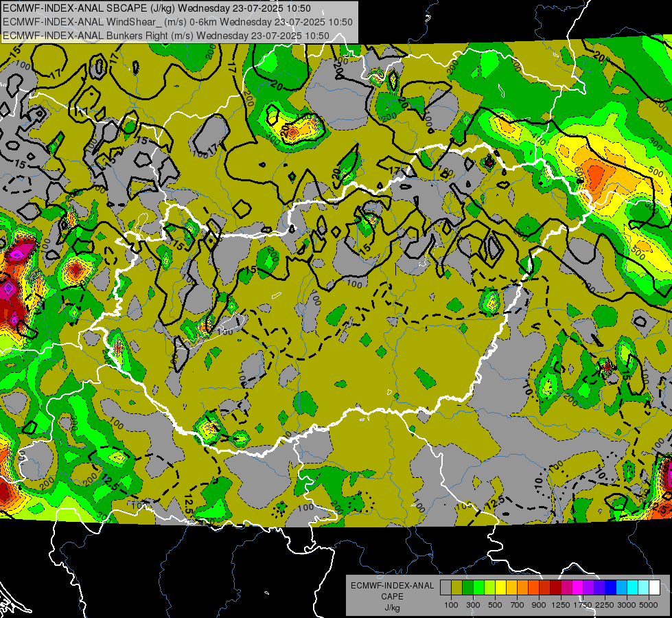Click the legend J/kg unit label

tap(392, 608)
